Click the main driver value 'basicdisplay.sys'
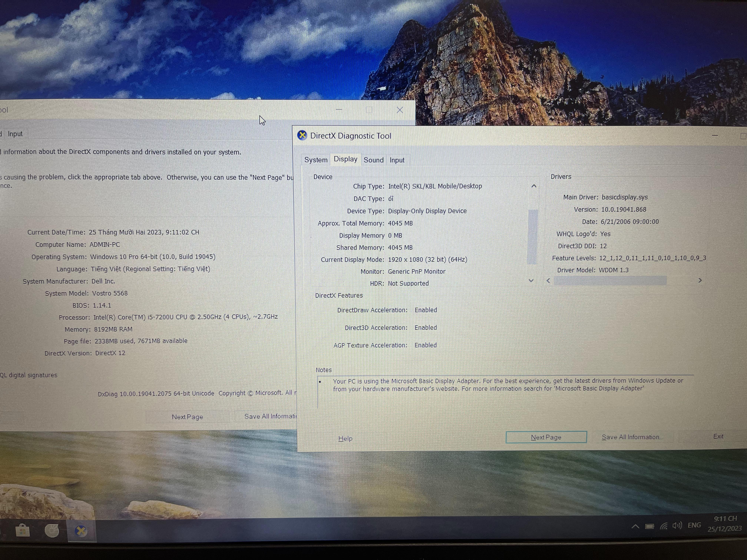This screenshot has height=560, width=747. point(624,197)
